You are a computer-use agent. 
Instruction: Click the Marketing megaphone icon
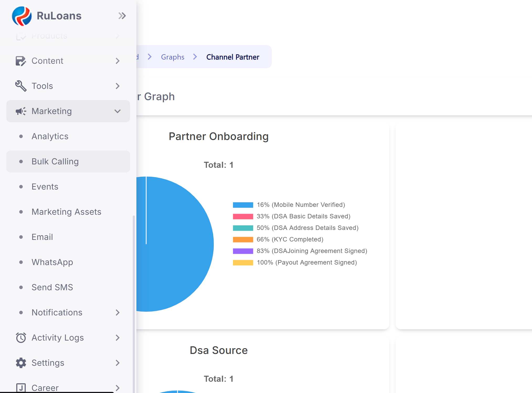coord(21,111)
